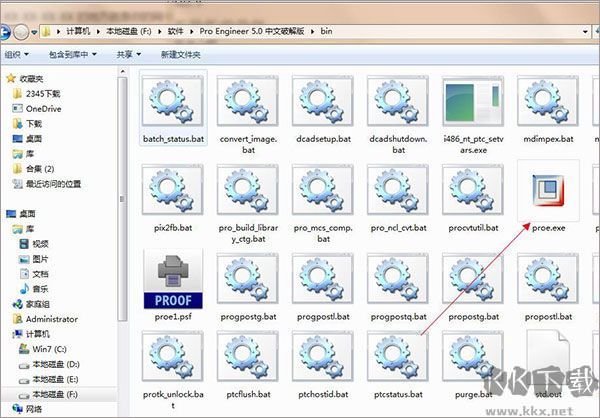Select 视频 library in navigation tree

click(34, 244)
